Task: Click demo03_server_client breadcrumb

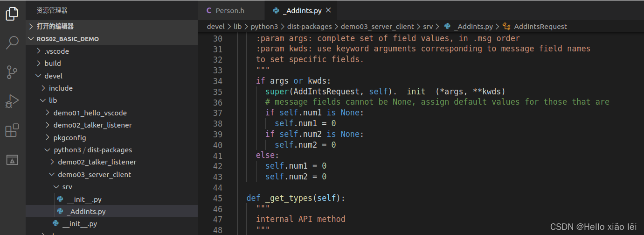Action: tap(377, 27)
